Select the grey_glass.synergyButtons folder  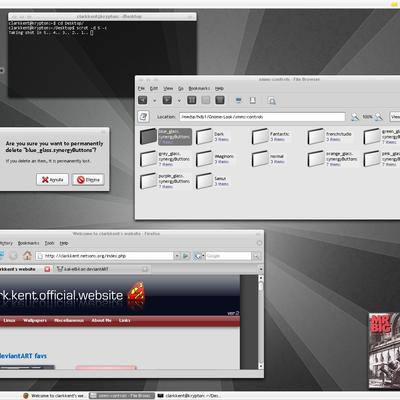pyautogui.click(x=165, y=159)
